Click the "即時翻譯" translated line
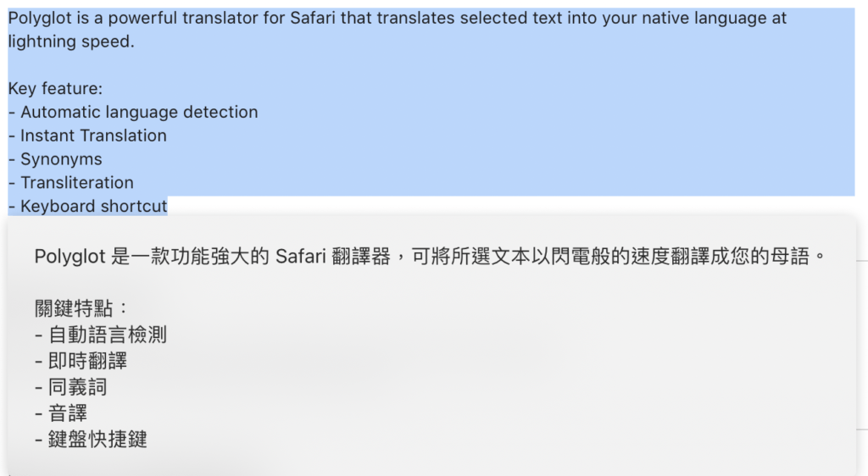 (x=81, y=361)
